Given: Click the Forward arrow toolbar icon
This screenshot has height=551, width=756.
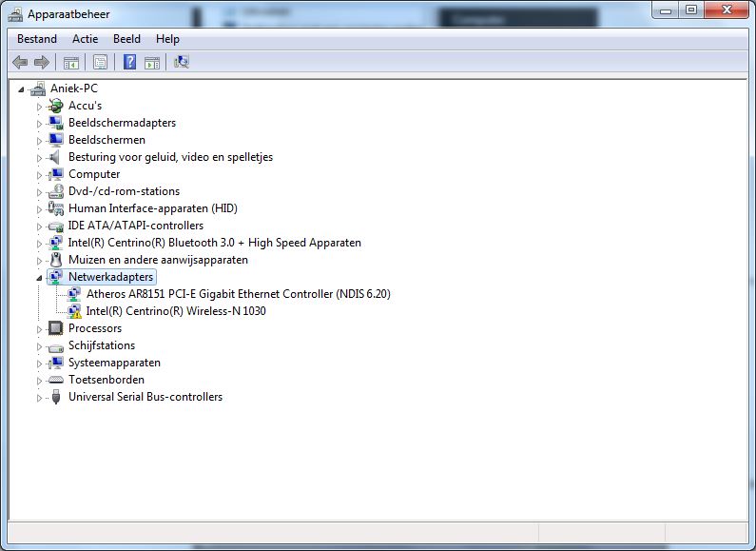Looking at the screenshot, I should (x=42, y=62).
